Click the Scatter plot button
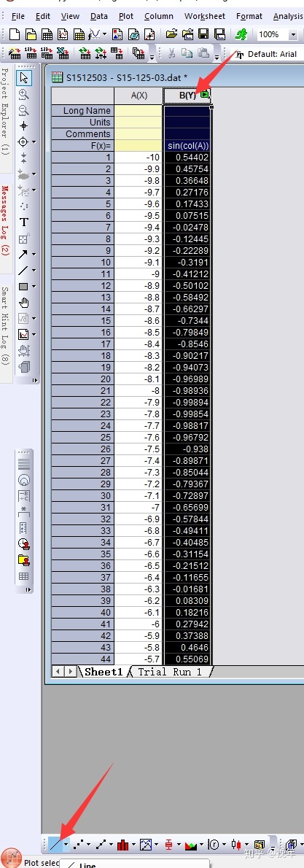Screen dimensions: 304x868 click(79, 845)
